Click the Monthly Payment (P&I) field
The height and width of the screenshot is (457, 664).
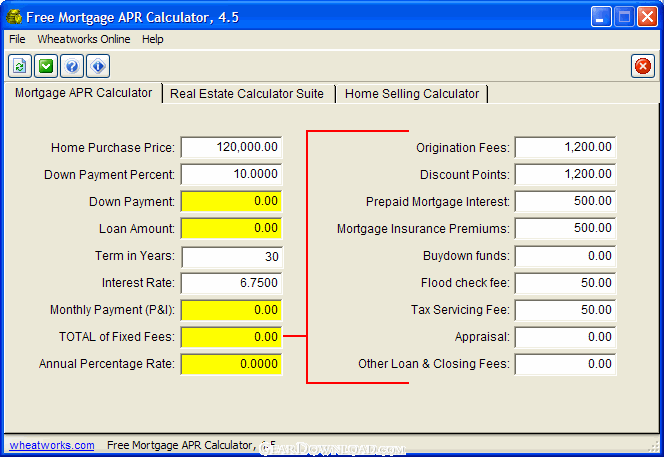[x=231, y=310]
